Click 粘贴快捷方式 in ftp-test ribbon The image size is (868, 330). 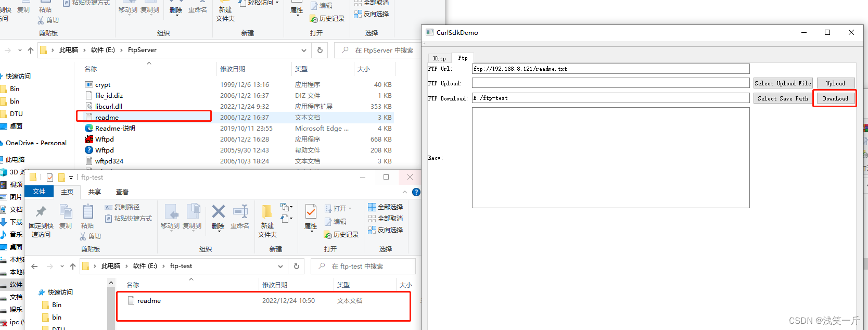129,219
